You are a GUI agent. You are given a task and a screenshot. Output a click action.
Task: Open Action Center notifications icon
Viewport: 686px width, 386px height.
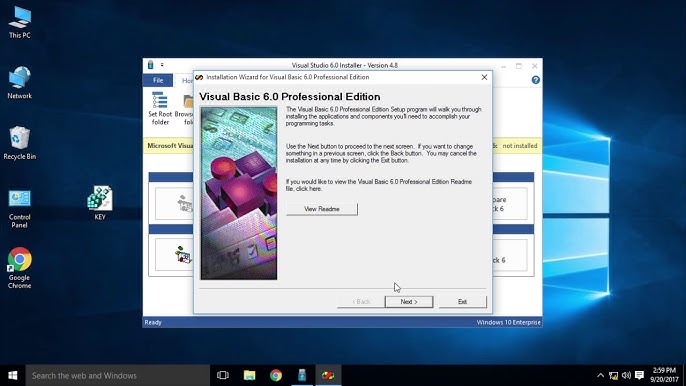639,375
